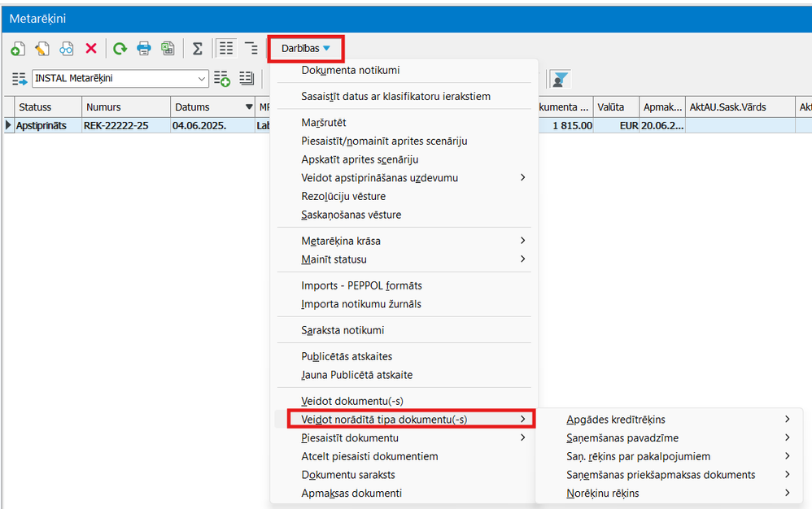Print using the printer icon
The width and height of the screenshot is (812, 509).
[x=143, y=49]
